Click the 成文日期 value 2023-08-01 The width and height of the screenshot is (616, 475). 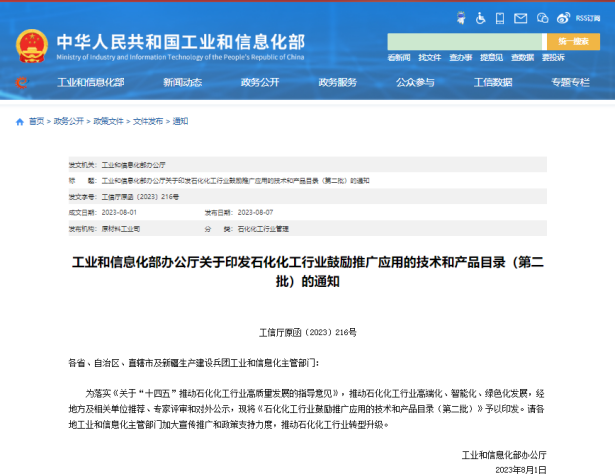[x=119, y=213]
